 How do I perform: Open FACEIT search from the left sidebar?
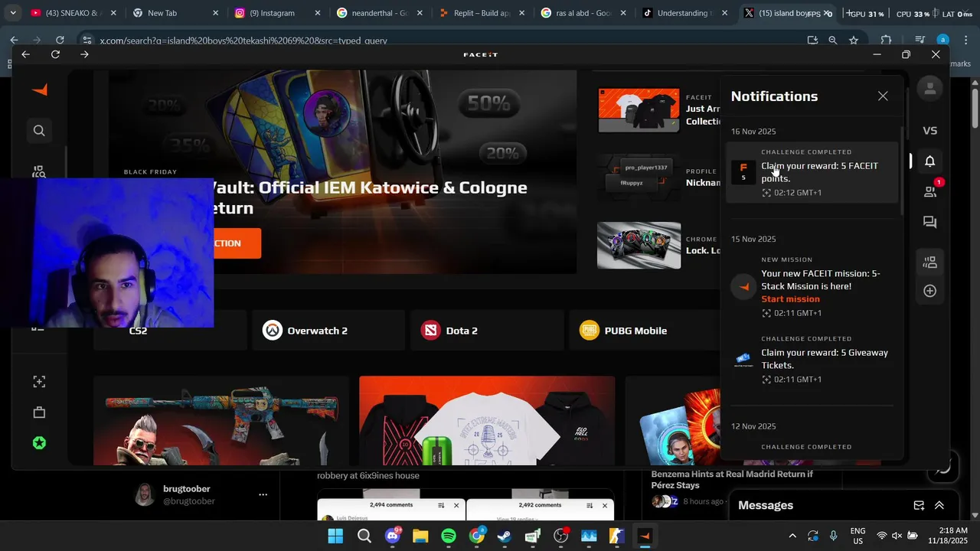[39, 131]
